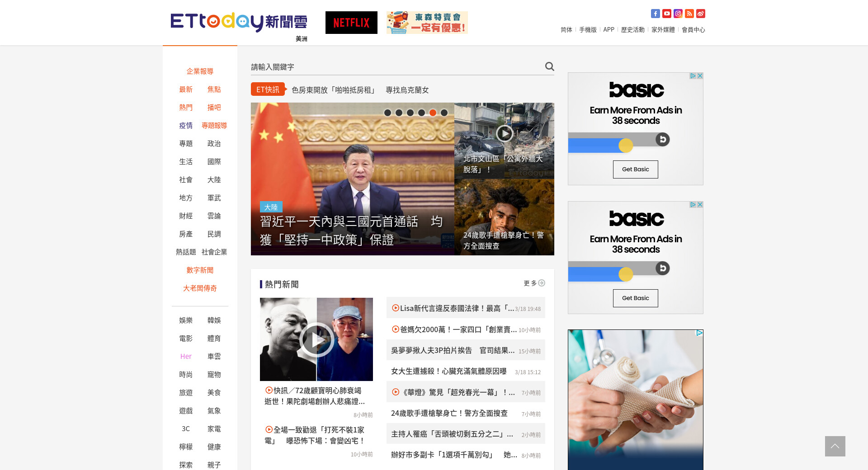Click the active orange carousel dot
Image resolution: width=868 pixels, height=470 pixels.
coord(433,113)
